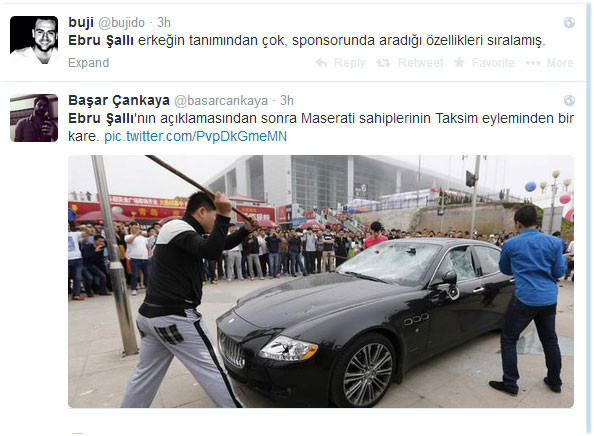Click the 3h timestamp on buji's tweet
The height and width of the screenshot is (436, 594).
click(x=164, y=22)
